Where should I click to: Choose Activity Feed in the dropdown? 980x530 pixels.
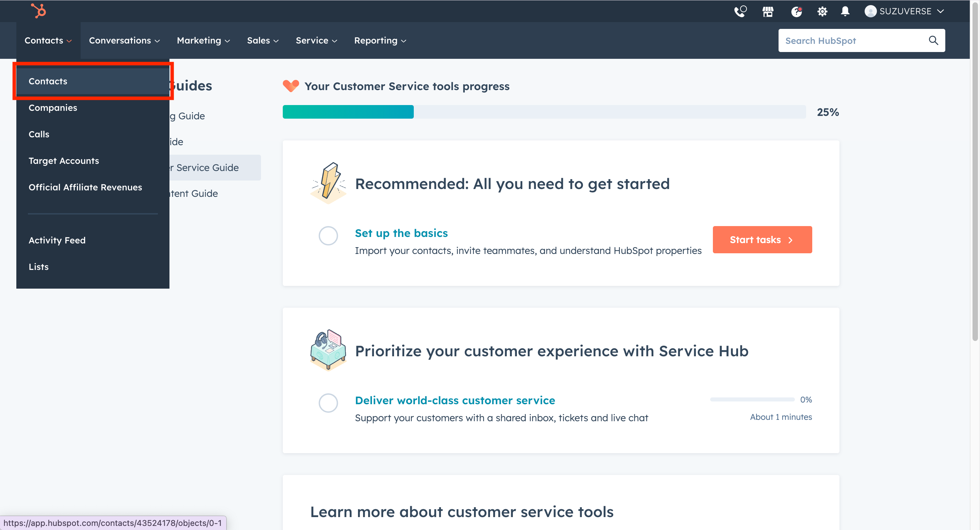tap(57, 240)
